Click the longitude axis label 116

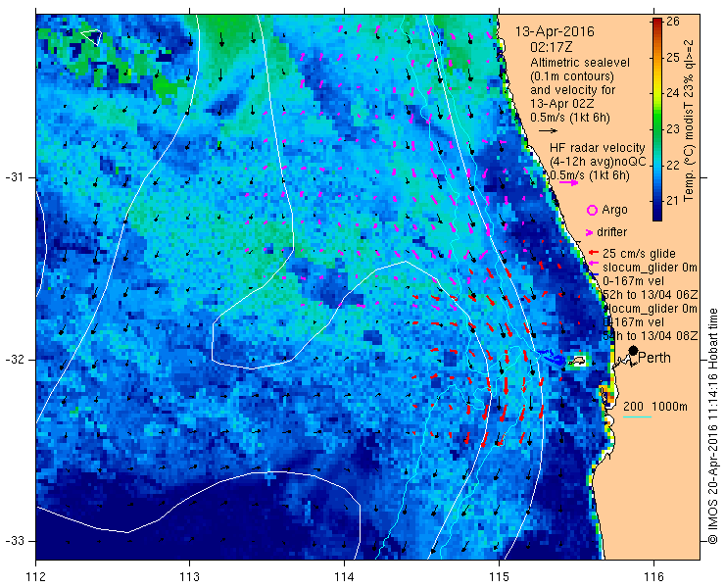click(653, 577)
